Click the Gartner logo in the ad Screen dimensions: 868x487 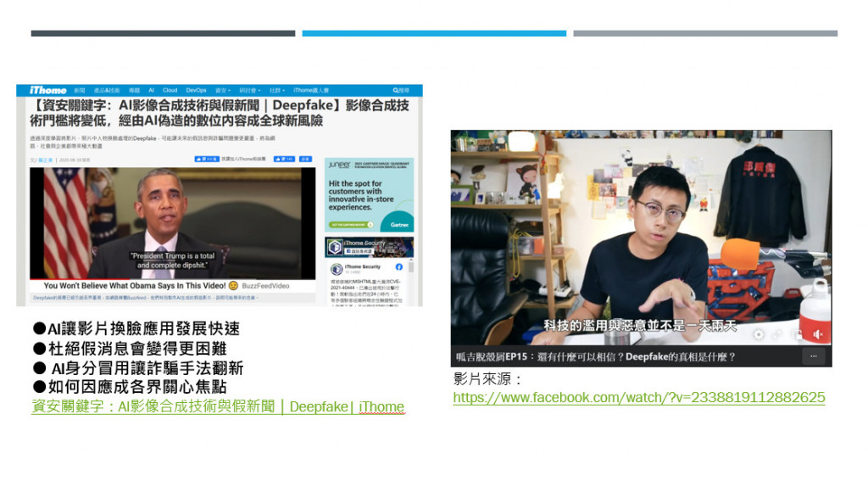point(399,224)
